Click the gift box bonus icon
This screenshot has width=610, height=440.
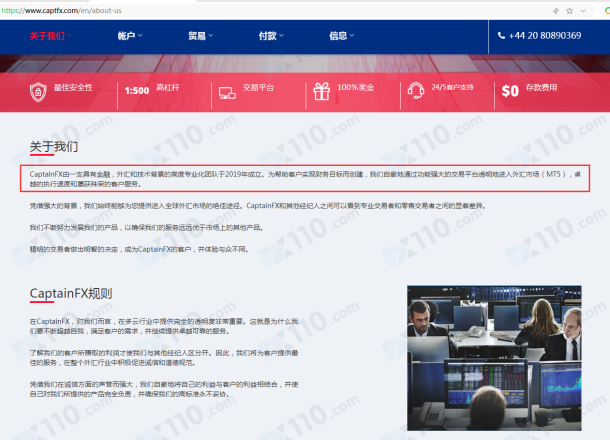coord(322,92)
